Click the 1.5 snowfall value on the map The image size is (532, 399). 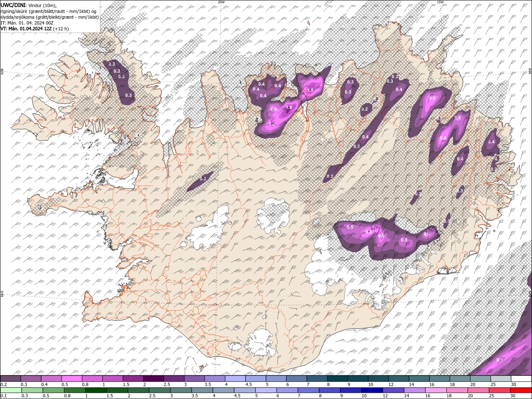(310, 90)
